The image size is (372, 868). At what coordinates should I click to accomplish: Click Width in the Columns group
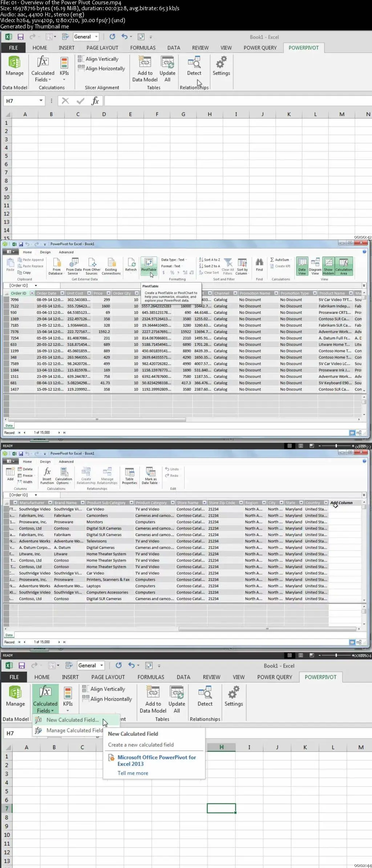click(25, 482)
